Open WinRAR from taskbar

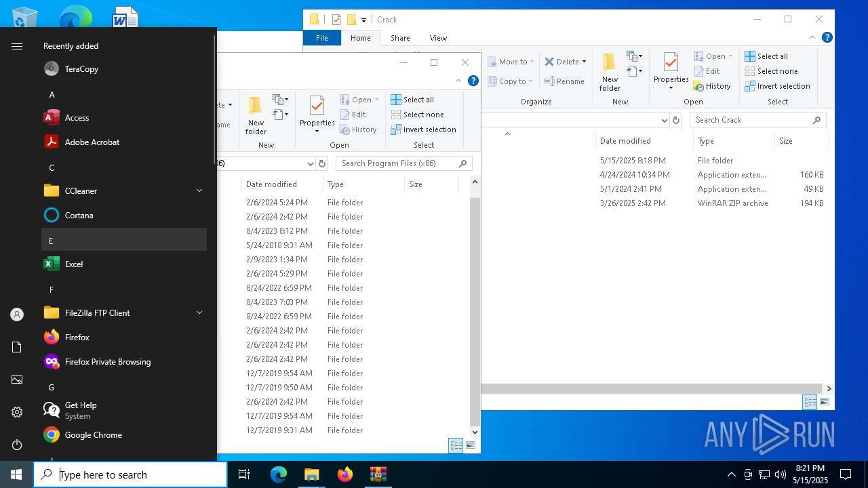[378, 474]
